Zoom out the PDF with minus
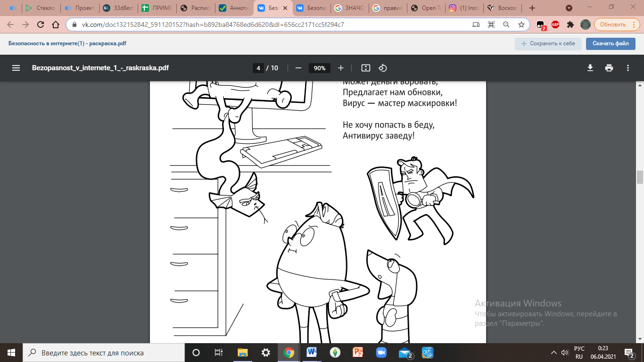644x362 pixels. (298, 68)
